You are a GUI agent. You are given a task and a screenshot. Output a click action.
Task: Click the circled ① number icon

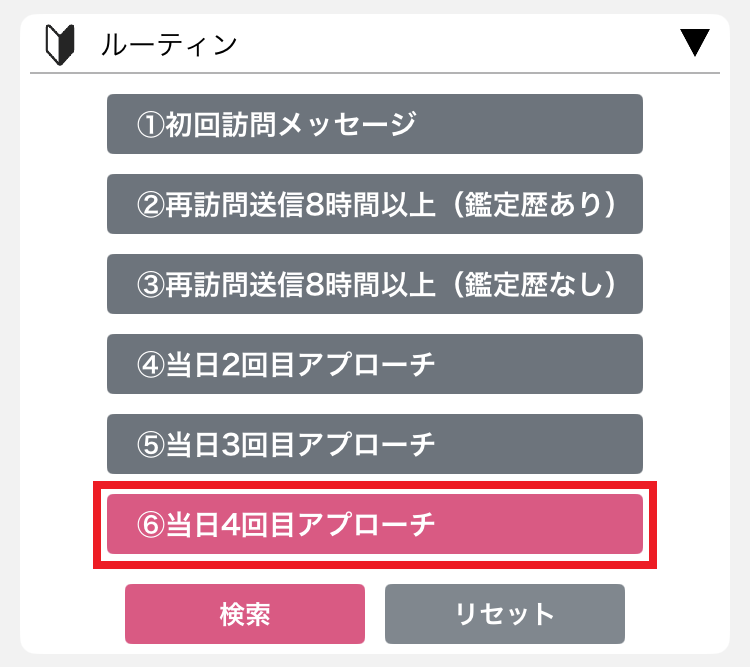(x=151, y=124)
